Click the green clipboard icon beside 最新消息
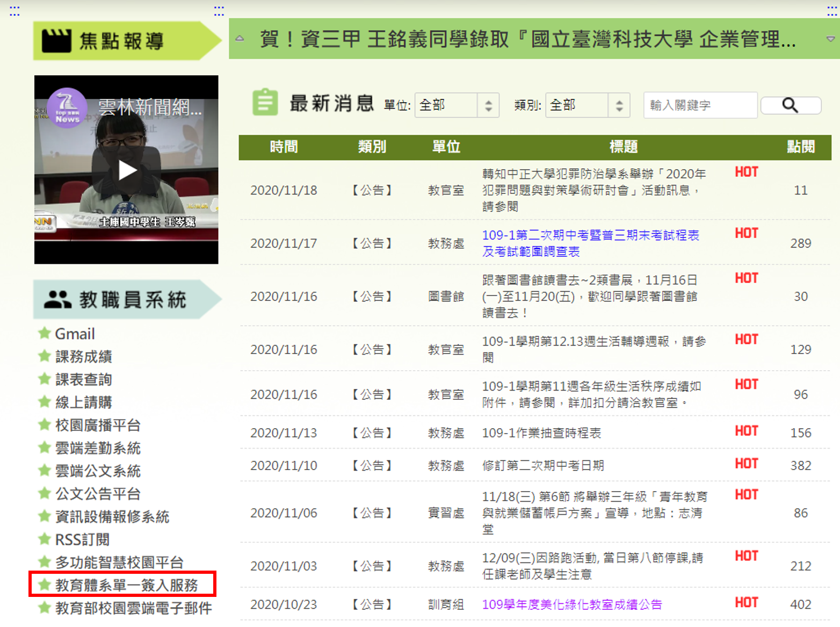This screenshot has width=840, height=627. 265,102
